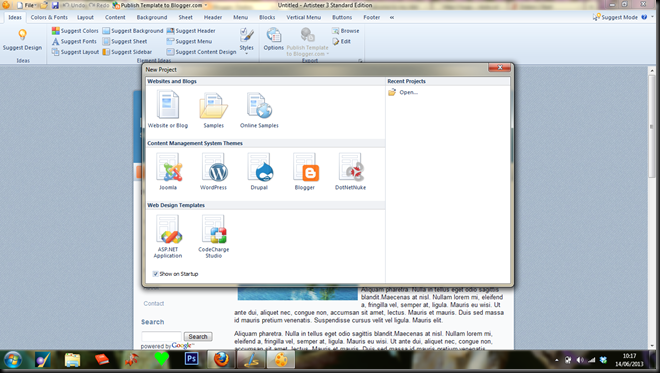
Task: Close the New Project dialog
Action: click(x=500, y=67)
